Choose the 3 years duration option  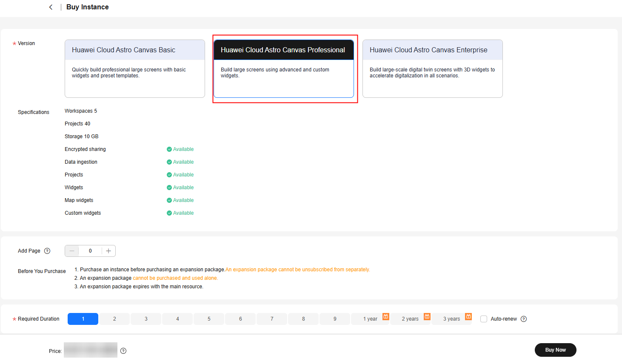451,319
